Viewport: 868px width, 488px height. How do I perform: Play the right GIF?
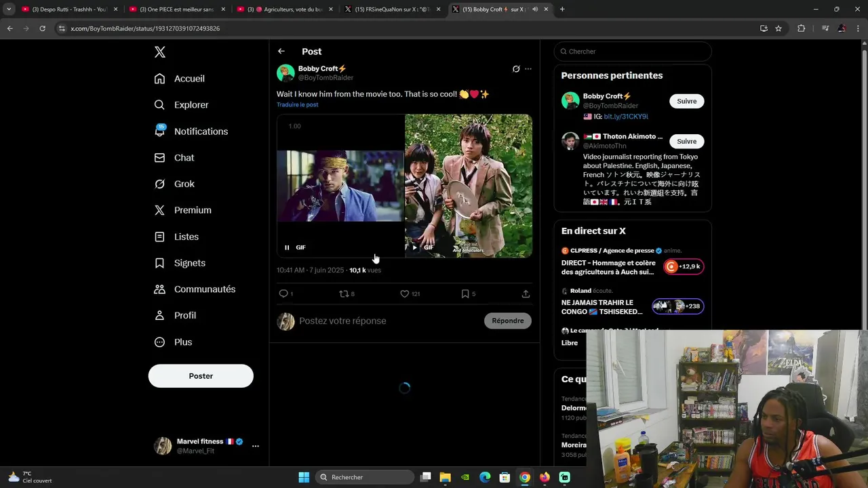point(414,247)
